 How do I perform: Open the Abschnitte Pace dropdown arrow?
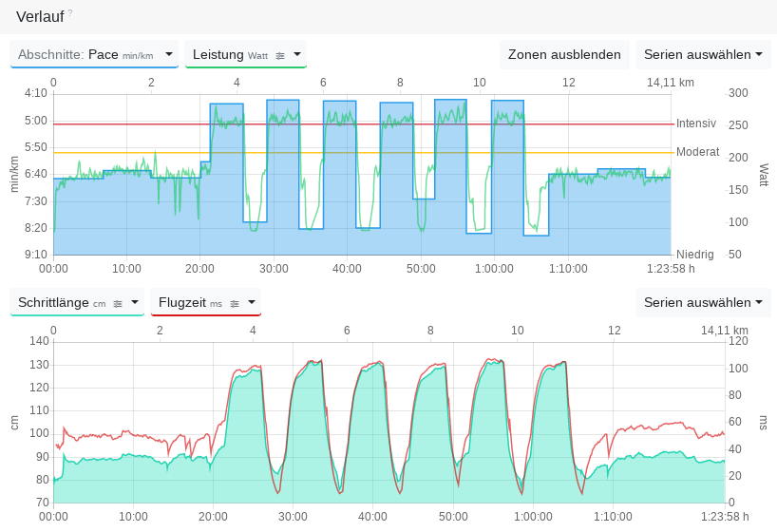pos(169,55)
